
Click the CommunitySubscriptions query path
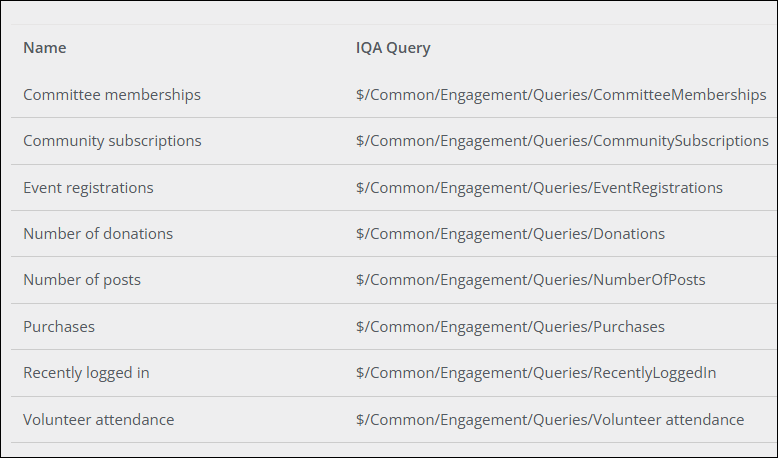pos(562,141)
